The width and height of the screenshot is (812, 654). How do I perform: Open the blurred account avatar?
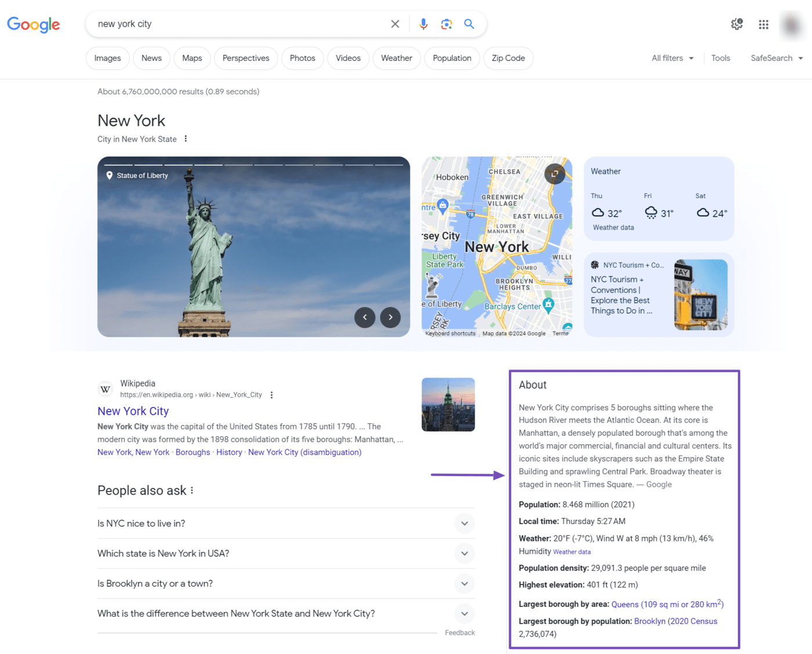coord(791,25)
